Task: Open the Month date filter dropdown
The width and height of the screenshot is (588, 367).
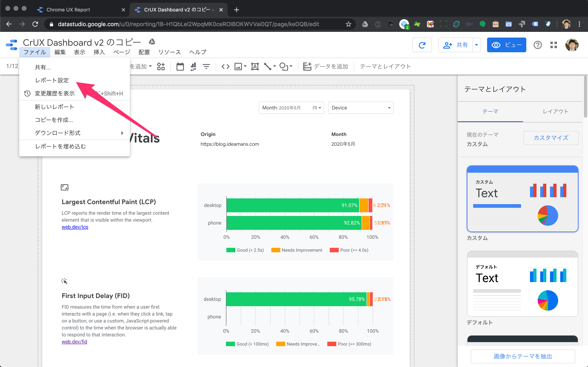Action: coord(291,108)
